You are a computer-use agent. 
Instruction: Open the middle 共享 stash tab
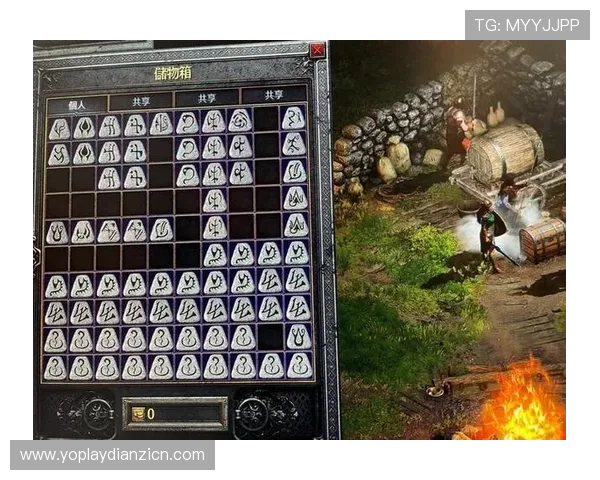(207, 98)
